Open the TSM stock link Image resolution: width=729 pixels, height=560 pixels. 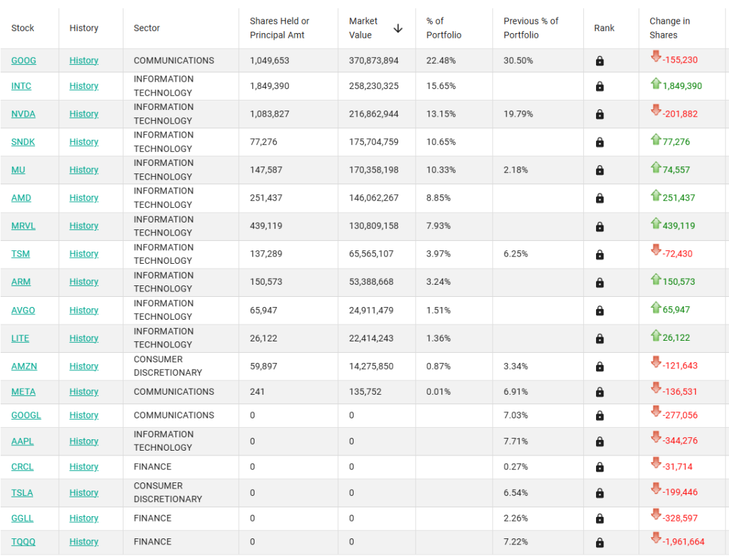[x=20, y=254]
